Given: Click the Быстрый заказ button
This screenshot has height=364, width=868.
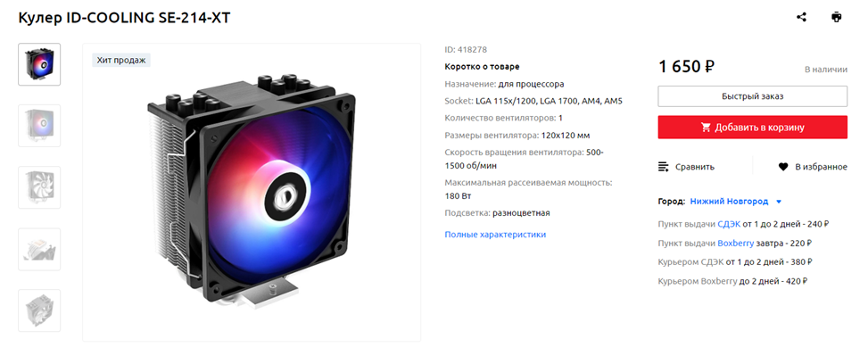Looking at the screenshot, I should tap(752, 96).
